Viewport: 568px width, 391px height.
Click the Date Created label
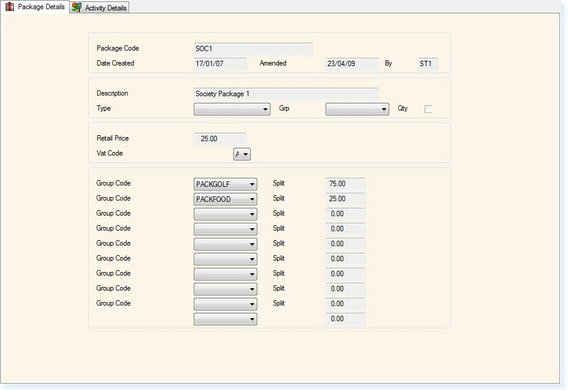click(x=115, y=63)
